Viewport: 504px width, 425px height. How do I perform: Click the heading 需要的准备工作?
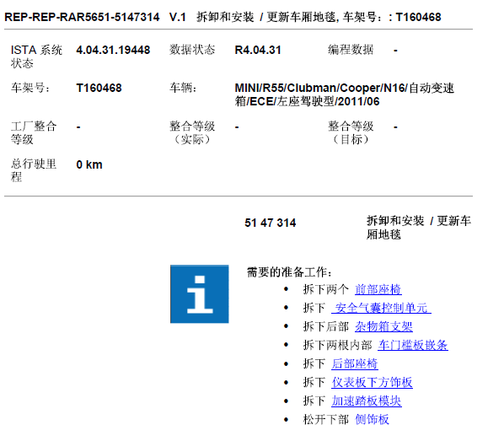pyautogui.click(x=289, y=272)
